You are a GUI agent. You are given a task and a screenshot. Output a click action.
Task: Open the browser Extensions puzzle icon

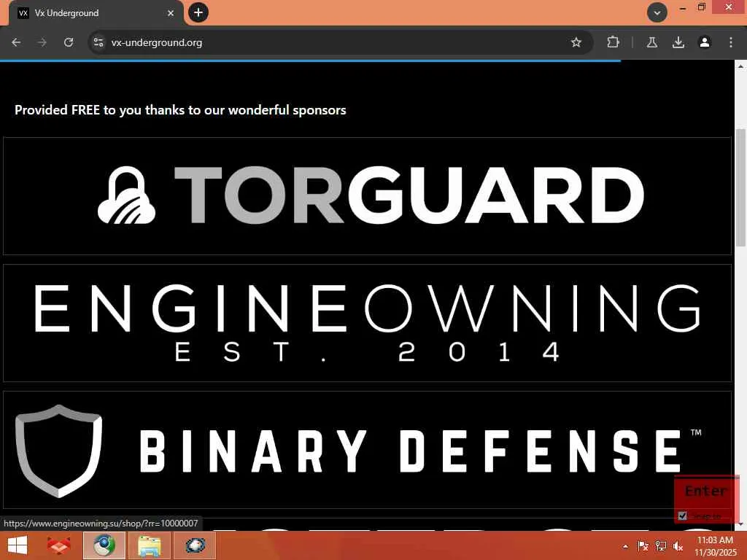(x=613, y=42)
